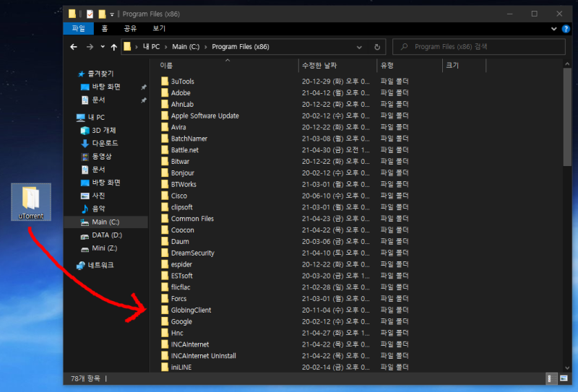Select the Coocon folder icon
Image resolution: width=578 pixels, height=392 pixels.
tap(165, 230)
